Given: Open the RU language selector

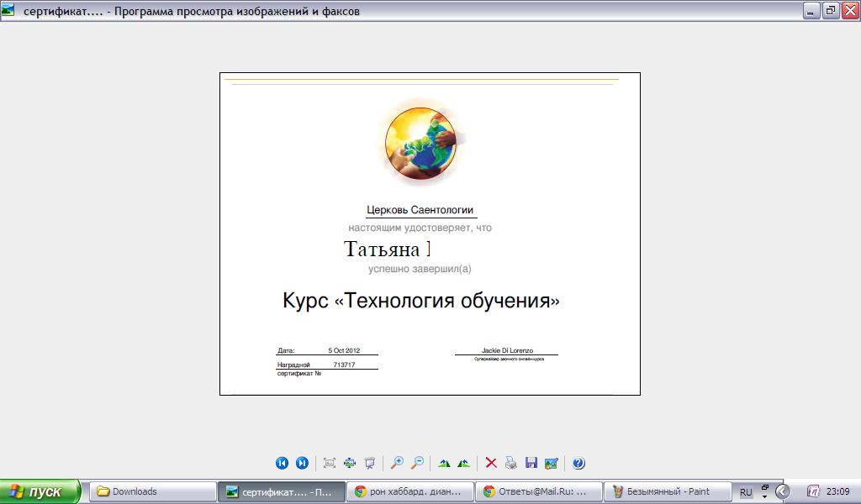Looking at the screenshot, I should (x=746, y=491).
